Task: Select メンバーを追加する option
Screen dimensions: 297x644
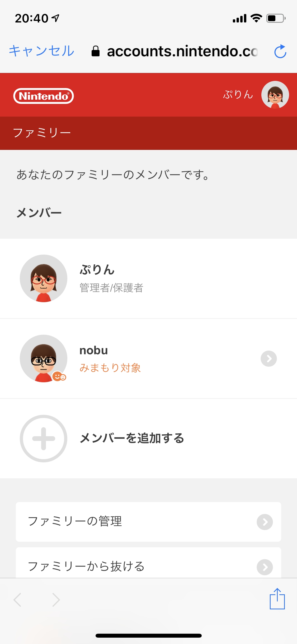Action: 132,438
